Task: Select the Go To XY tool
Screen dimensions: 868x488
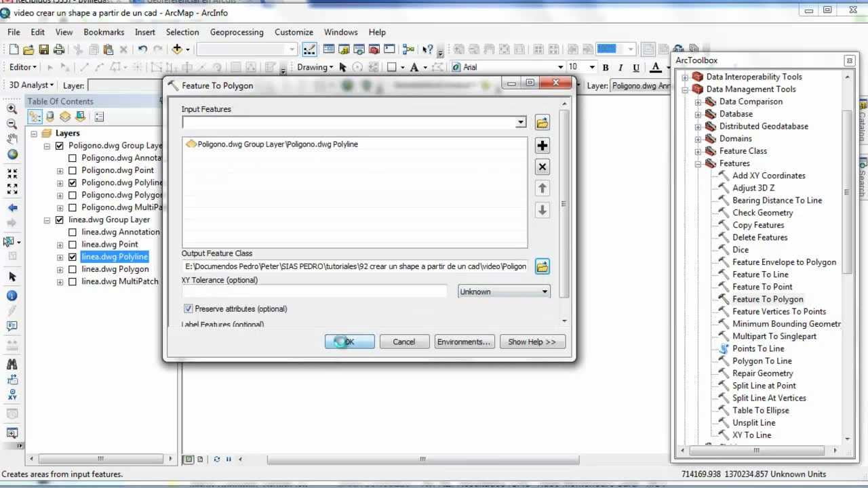Action: 14,394
